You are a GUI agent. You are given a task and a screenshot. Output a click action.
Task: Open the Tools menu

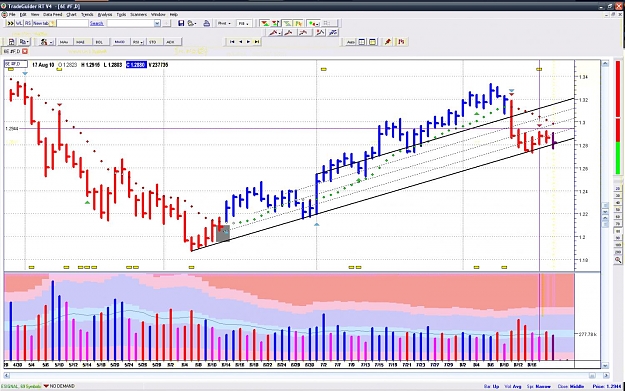coord(121,14)
